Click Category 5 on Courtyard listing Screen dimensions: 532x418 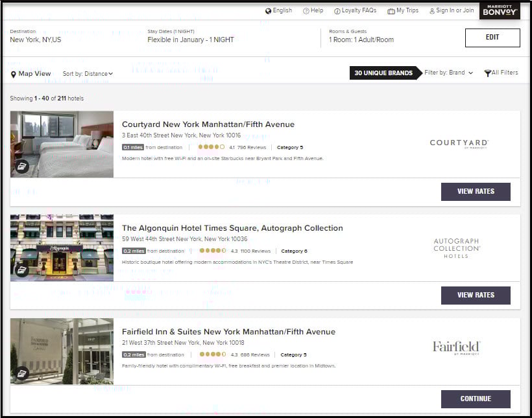click(290, 148)
